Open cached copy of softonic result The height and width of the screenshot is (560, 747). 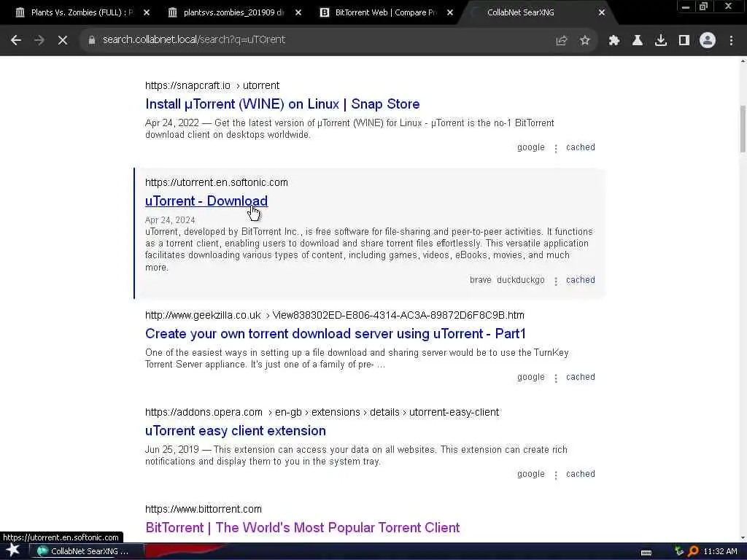coord(580,280)
